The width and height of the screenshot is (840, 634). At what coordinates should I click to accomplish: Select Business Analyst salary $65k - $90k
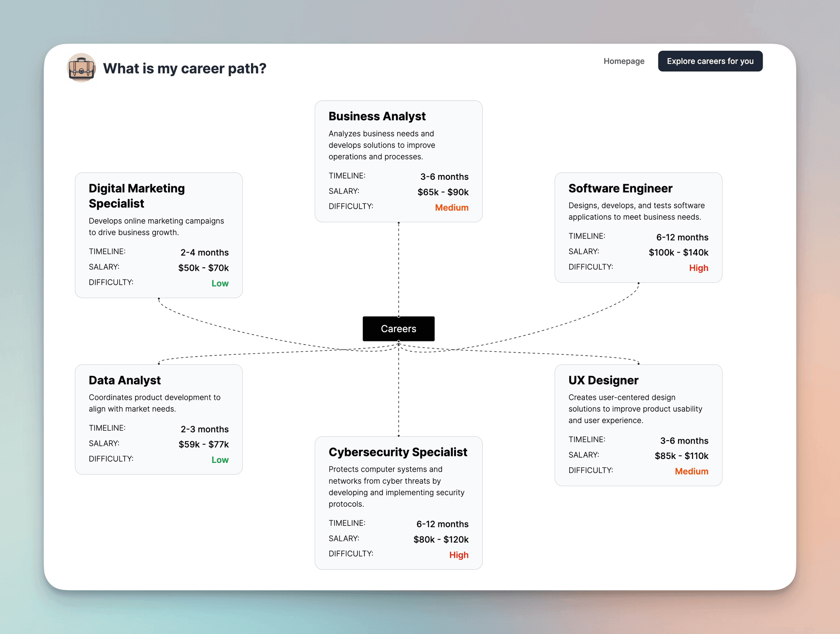tap(443, 192)
